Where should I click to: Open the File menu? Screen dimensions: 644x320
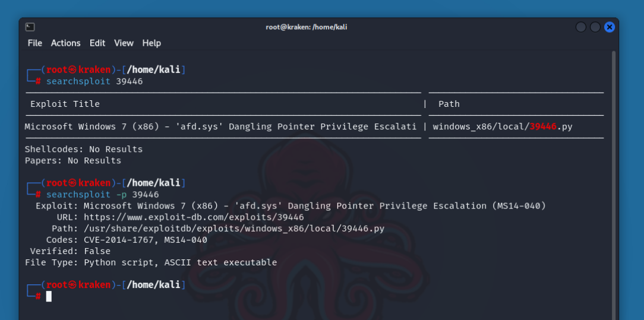coord(35,43)
